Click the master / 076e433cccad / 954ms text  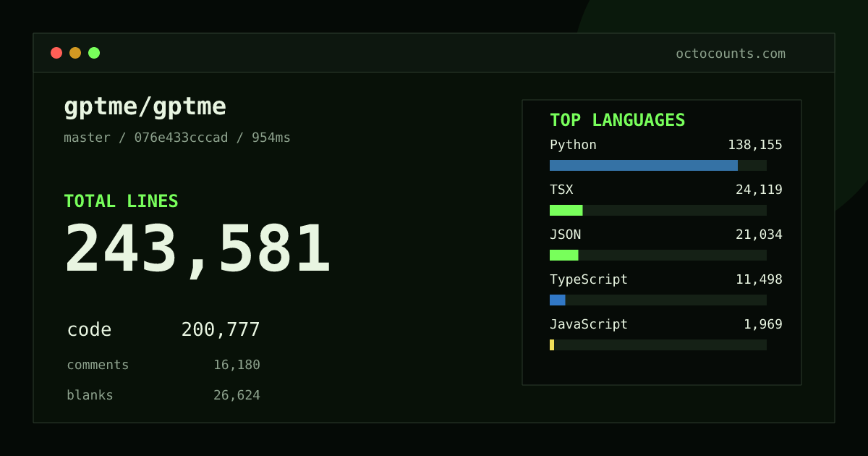coord(177,138)
